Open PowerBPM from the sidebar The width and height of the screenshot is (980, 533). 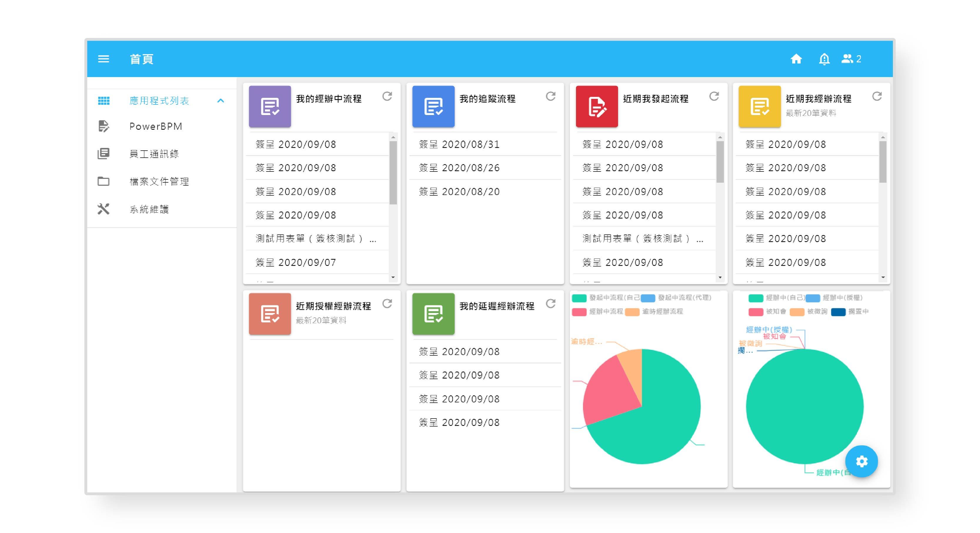156,126
